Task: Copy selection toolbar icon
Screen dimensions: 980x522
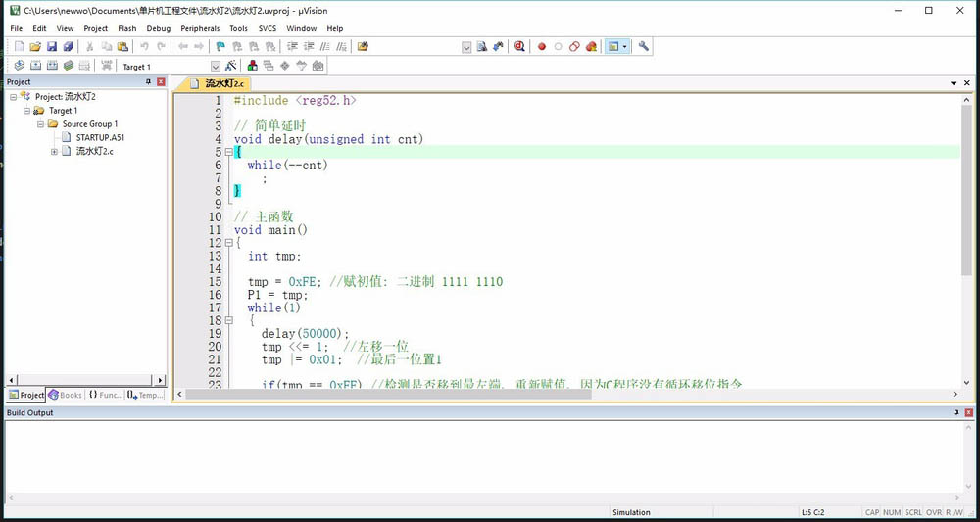Action: coord(106,46)
